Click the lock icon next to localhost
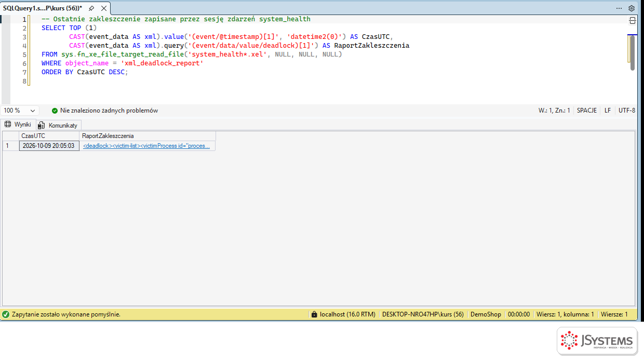 click(314, 314)
